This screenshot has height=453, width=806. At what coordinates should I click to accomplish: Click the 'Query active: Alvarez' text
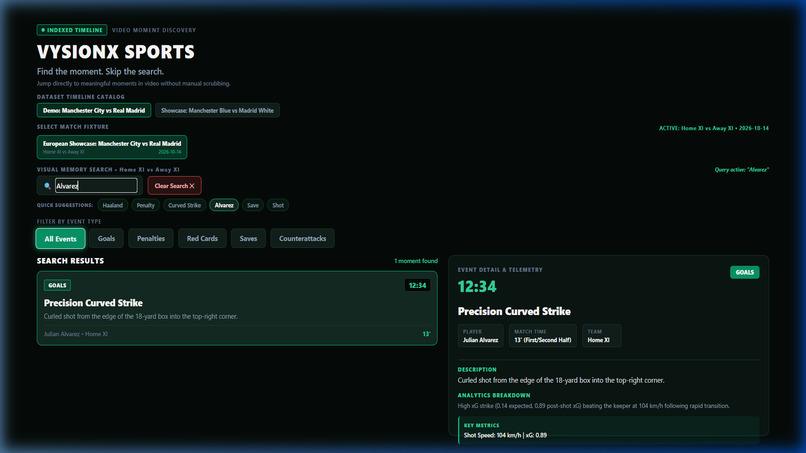coord(742,170)
